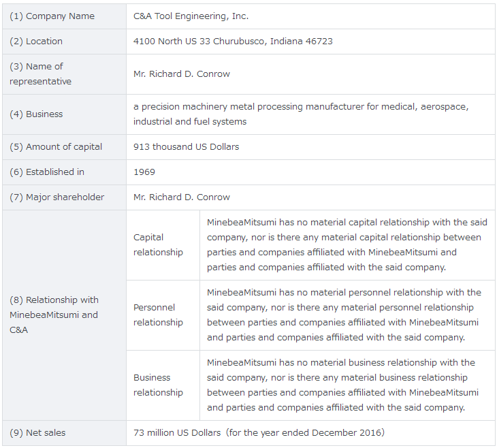Screen dimensions: 499x448
Task: Click the "(7) Major shareholder" label cell
Action: pos(57,197)
